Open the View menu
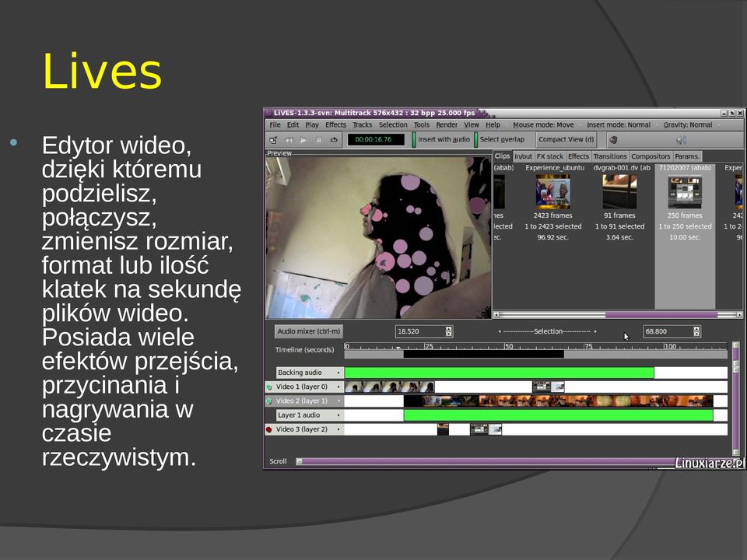The image size is (747, 560). (x=472, y=124)
